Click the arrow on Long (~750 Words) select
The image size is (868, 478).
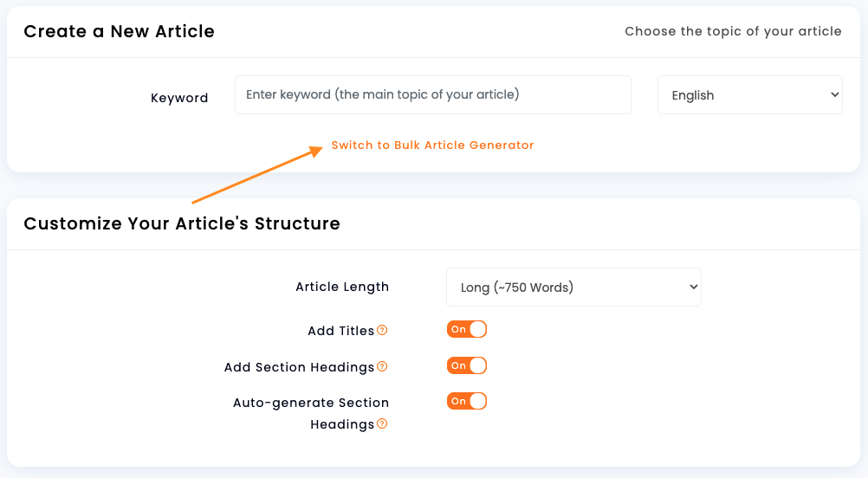pos(693,287)
